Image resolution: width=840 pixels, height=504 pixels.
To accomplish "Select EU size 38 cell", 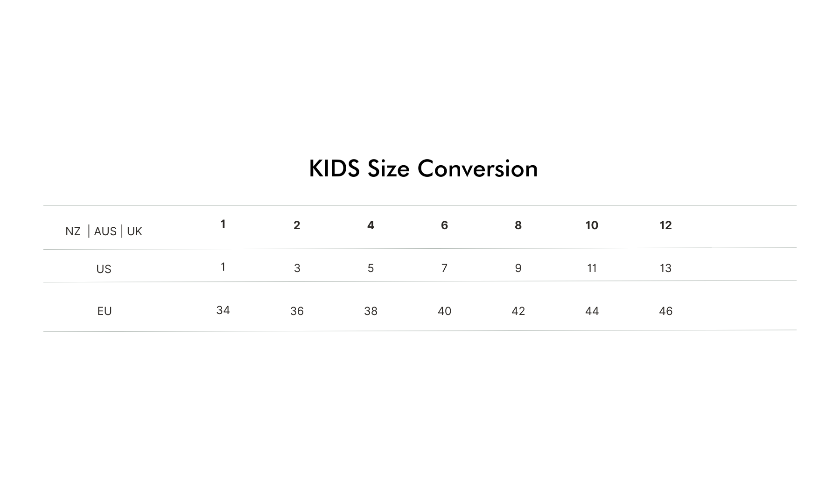I will [371, 311].
